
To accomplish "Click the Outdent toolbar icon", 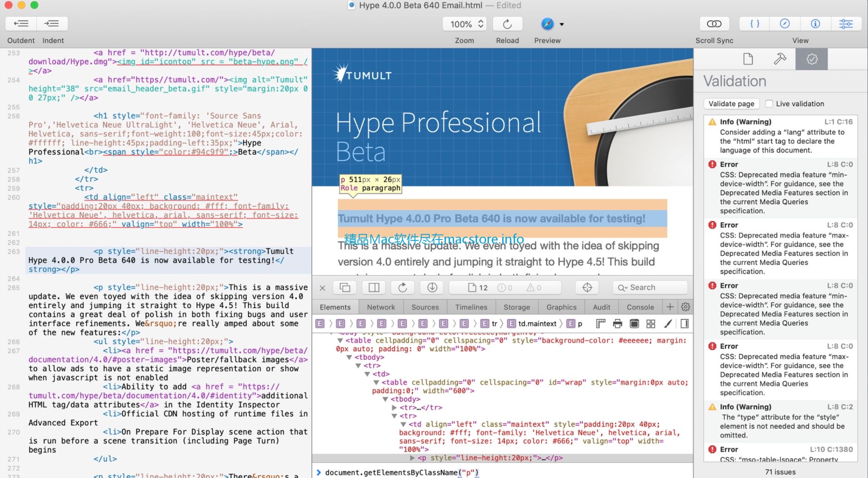I will pos(21,23).
